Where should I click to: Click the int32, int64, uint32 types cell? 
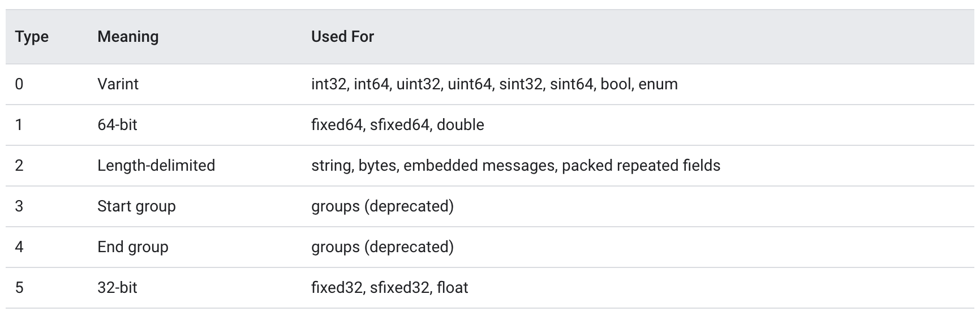tap(494, 84)
